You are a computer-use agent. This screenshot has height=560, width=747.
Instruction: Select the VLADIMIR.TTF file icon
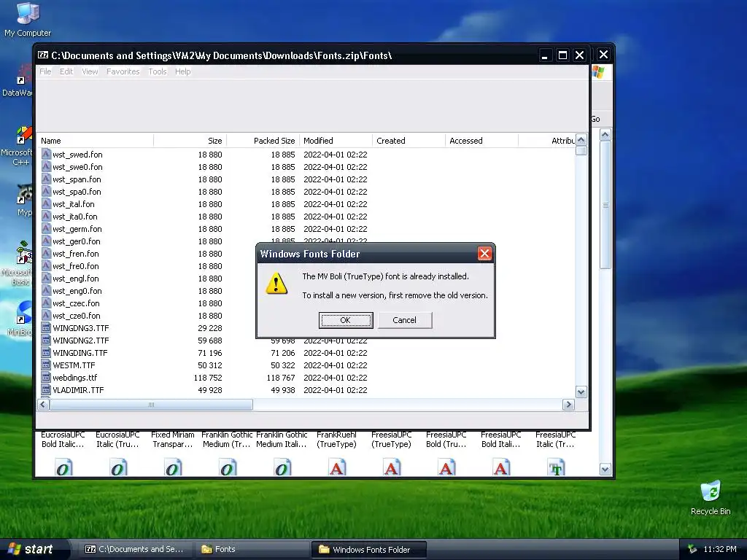click(46, 389)
